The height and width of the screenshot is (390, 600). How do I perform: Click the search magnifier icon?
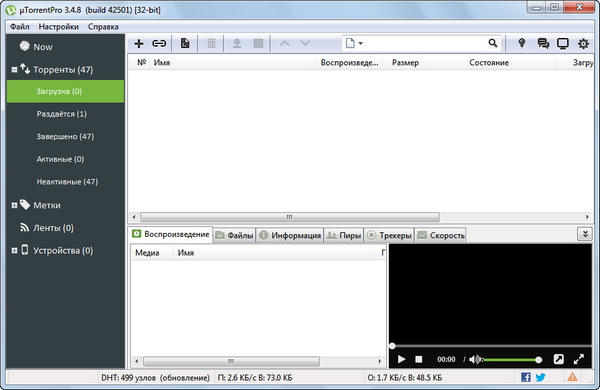493,43
